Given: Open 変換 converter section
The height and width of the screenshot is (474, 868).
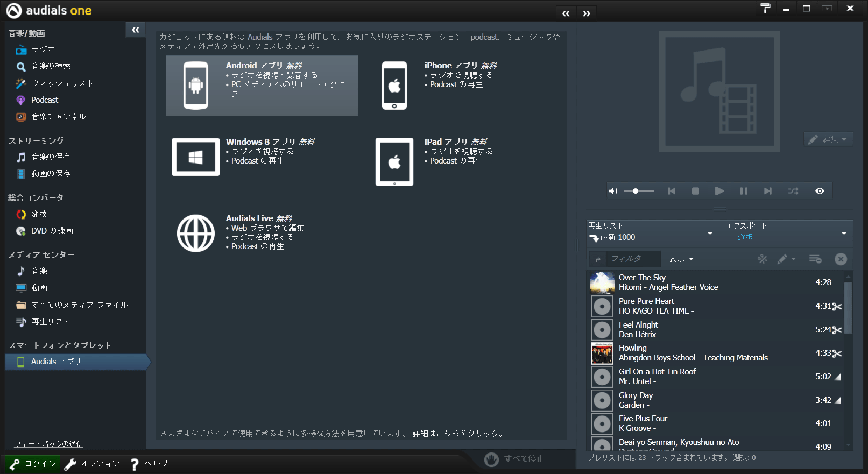Looking at the screenshot, I should pyautogui.click(x=39, y=214).
